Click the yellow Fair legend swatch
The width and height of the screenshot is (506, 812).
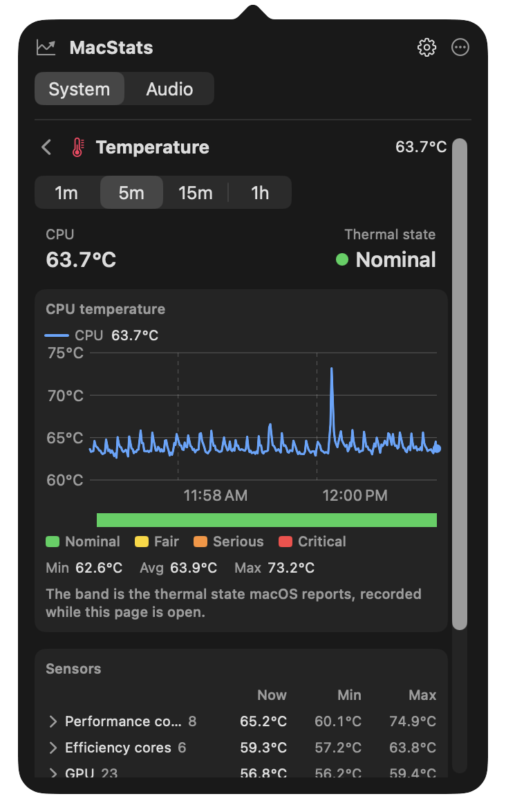(142, 542)
